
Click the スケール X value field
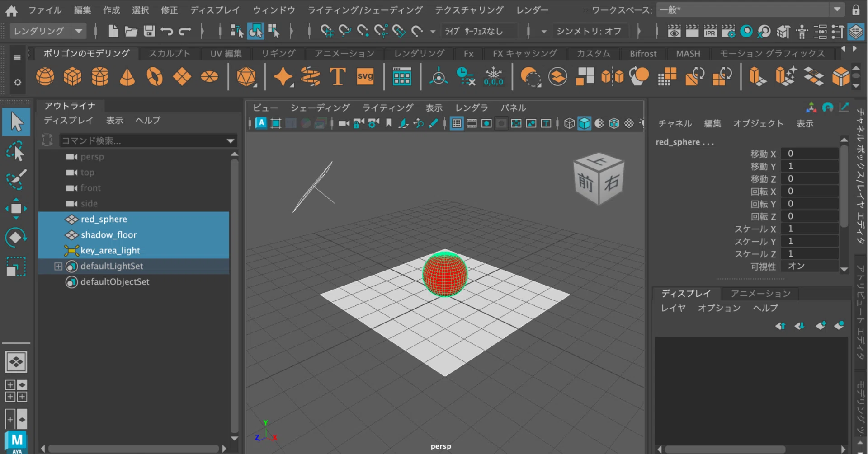[x=810, y=229]
